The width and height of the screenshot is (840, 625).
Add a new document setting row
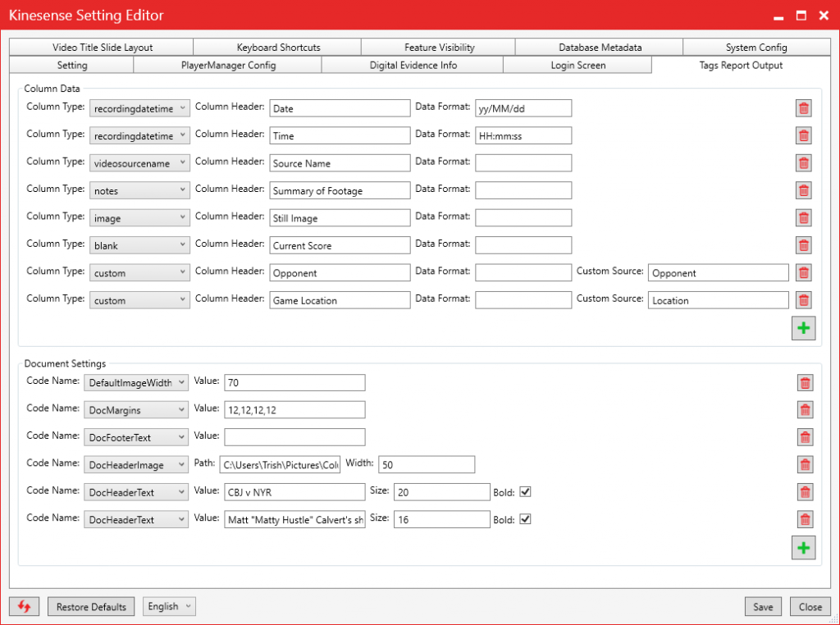click(804, 547)
